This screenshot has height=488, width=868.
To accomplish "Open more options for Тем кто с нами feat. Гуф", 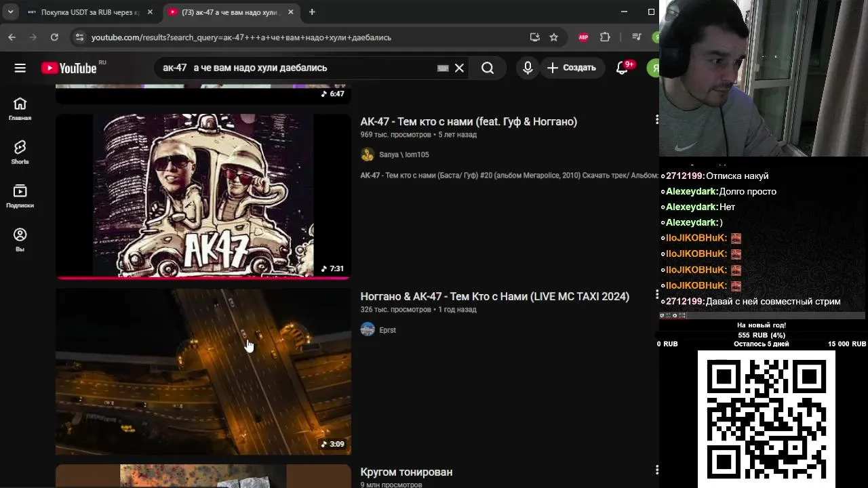I will point(656,120).
